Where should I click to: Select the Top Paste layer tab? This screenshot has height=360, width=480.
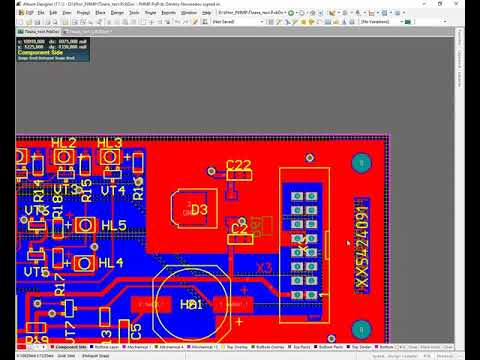click(299, 347)
